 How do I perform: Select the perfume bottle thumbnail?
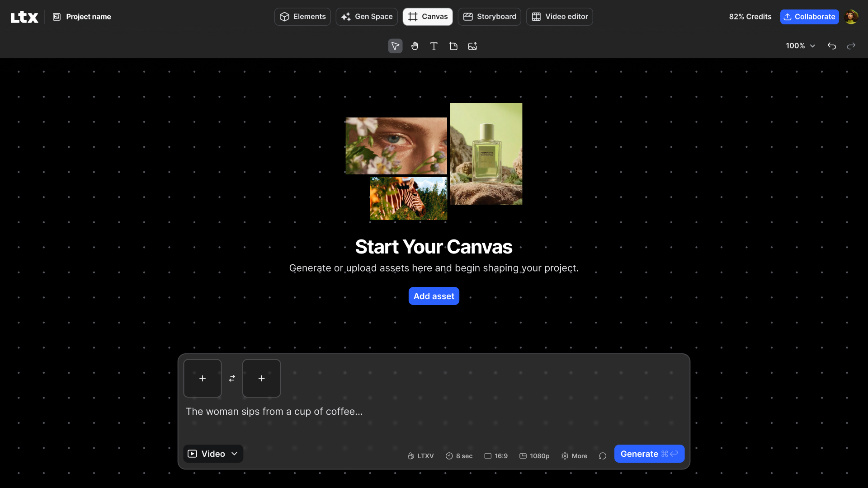(486, 154)
